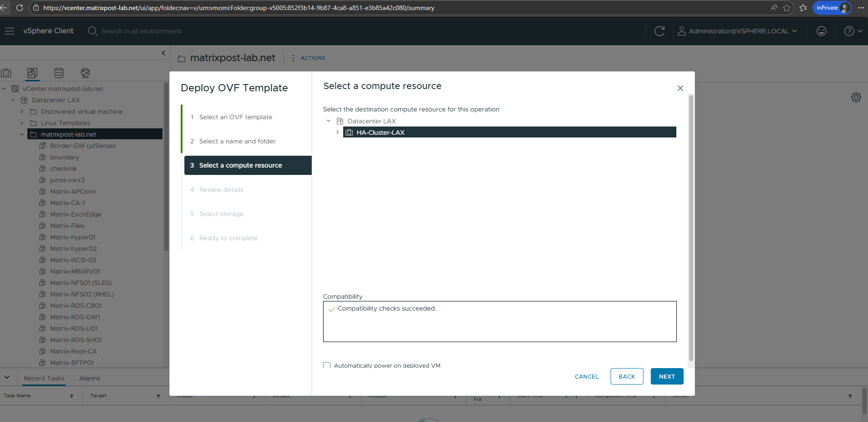Image resolution: width=868 pixels, height=422 pixels.
Task: Select the checkmk VM in inventory
Action: coord(63,169)
